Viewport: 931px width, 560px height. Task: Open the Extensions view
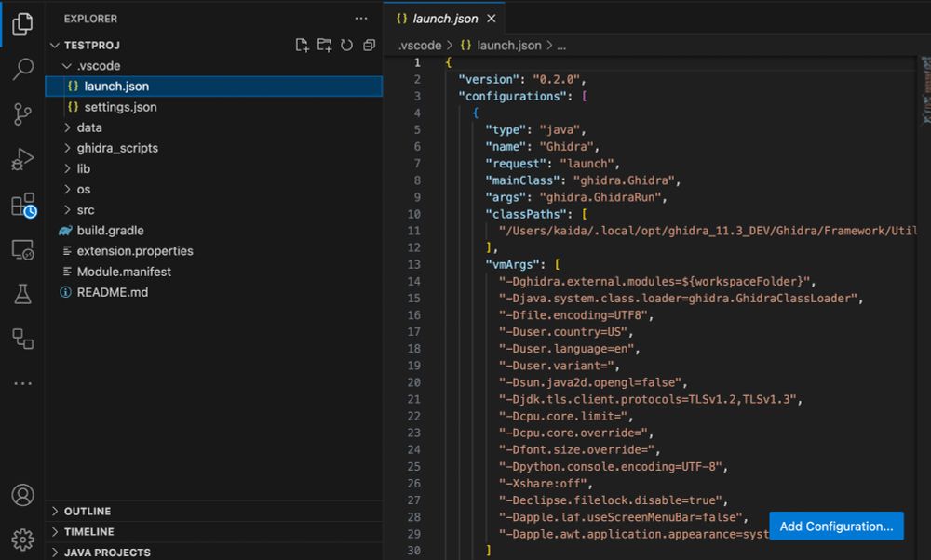tap(24, 206)
